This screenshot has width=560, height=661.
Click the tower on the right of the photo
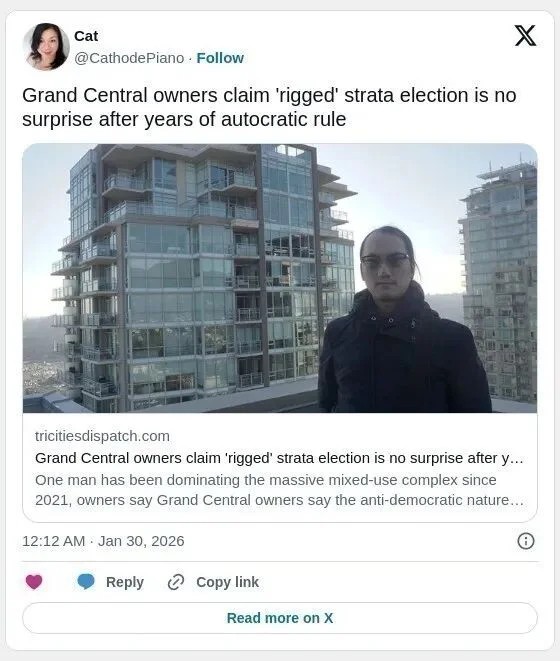(x=499, y=282)
